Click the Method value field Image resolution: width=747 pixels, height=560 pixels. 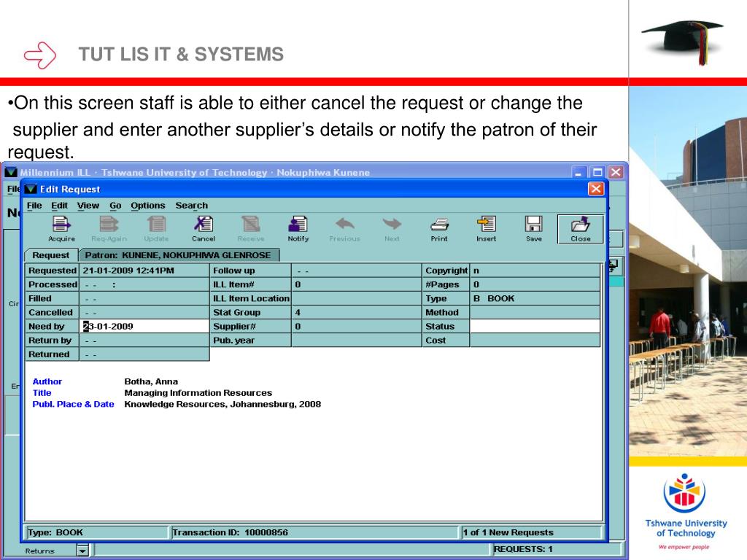point(535,312)
